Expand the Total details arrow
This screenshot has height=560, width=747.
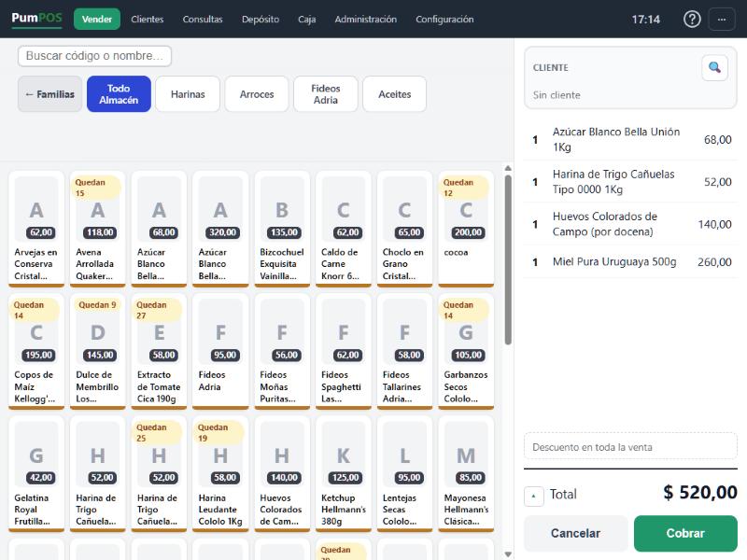533,497
